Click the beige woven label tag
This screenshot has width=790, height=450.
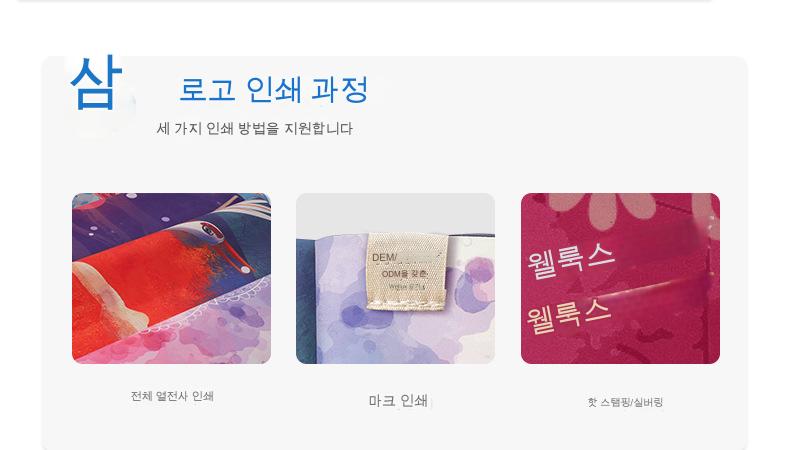pyautogui.click(x=407, y=271)
